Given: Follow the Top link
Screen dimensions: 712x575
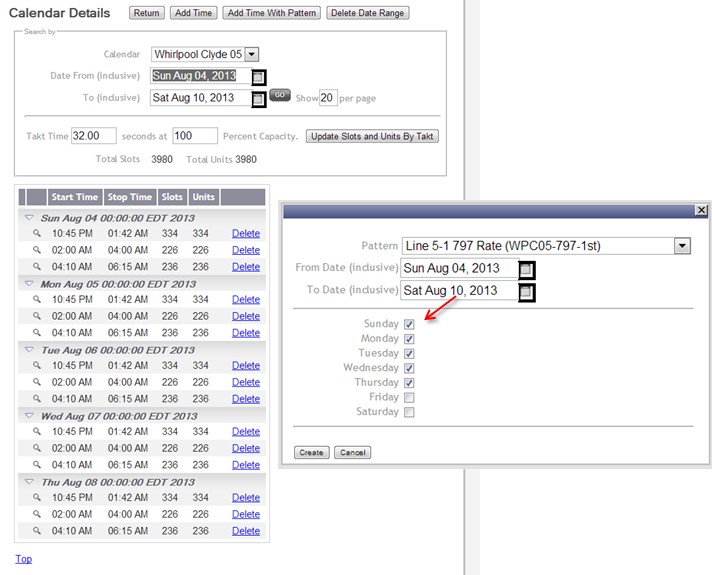Looking at the screenshot, I should point(24,559).
